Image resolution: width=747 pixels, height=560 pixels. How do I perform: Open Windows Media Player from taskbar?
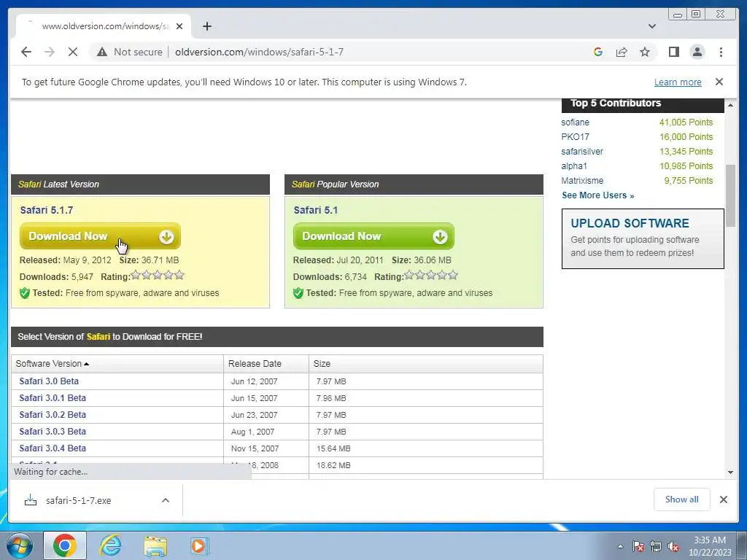(x=198, y=545)
